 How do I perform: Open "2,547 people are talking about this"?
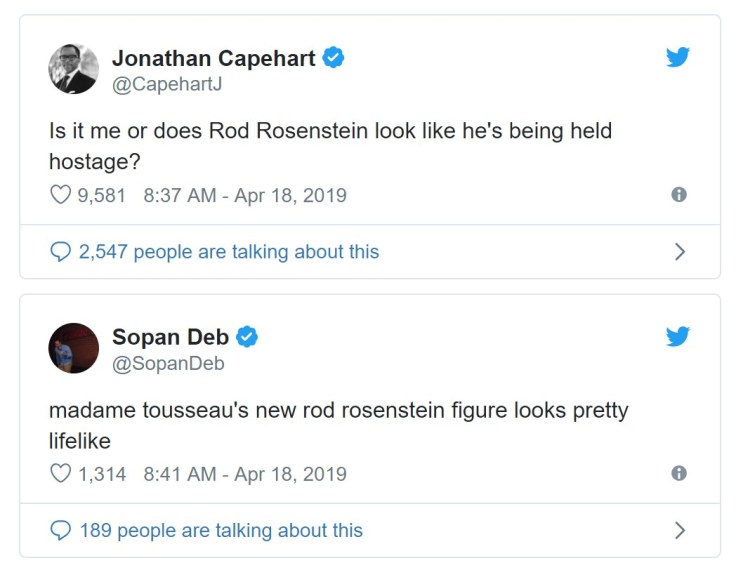229,252
